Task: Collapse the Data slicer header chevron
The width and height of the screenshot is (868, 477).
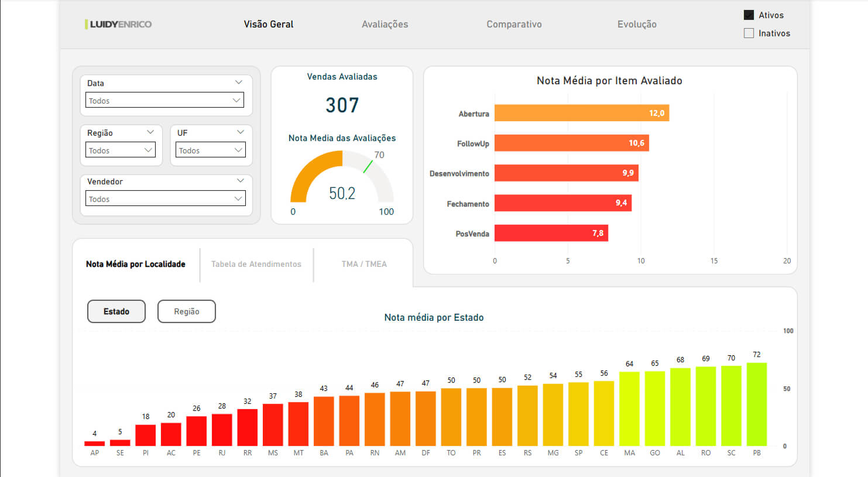Action: [x=238, y=83]
